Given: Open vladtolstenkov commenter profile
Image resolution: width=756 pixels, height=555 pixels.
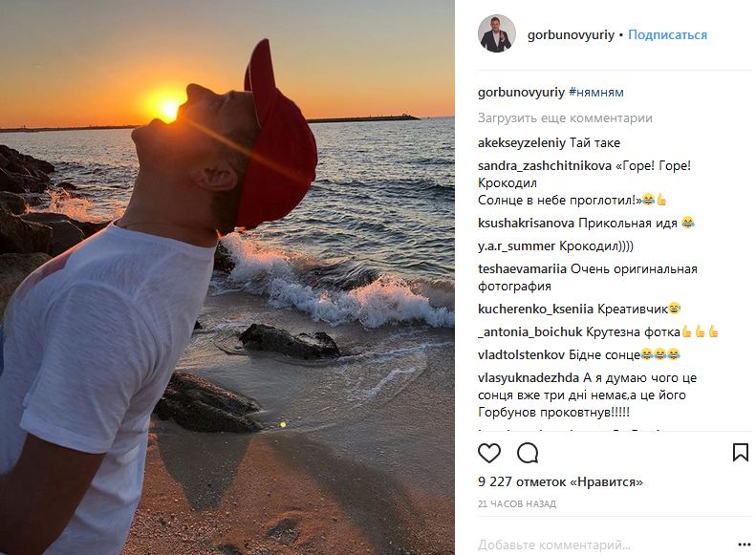Looking at the screenshot, I should coord(521,355).
